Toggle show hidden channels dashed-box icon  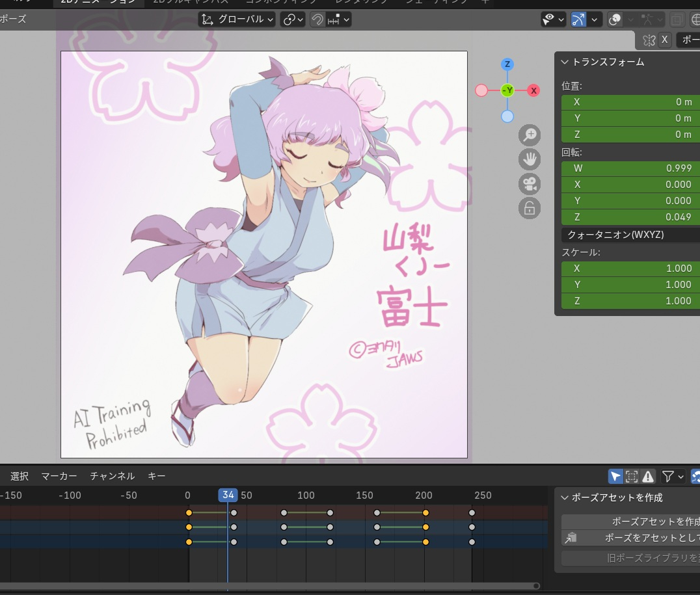coord(632,477)
